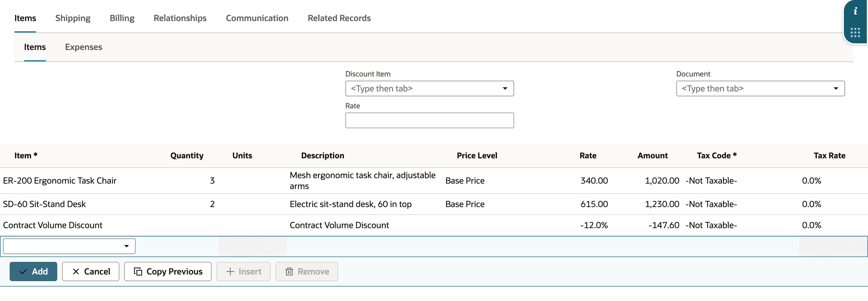Go to the Communication tab
Viewport: 868px width, 301px height.
click(x=257, y=18)
